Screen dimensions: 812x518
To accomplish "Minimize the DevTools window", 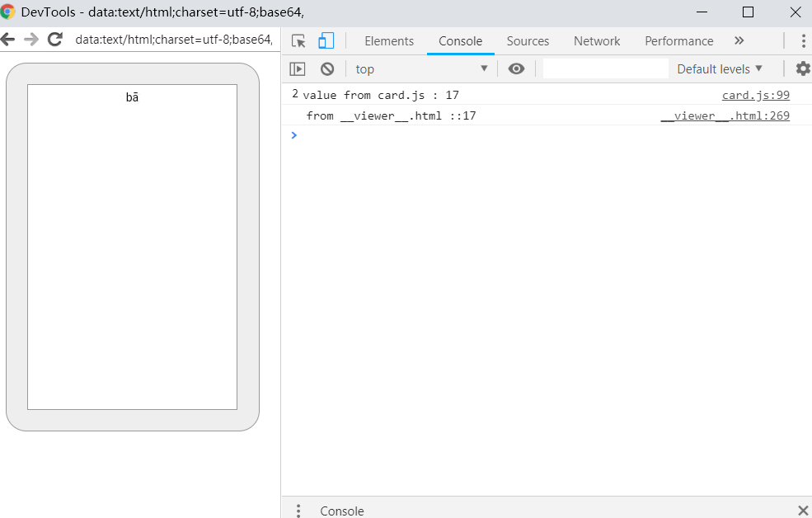I will [x=702, y=12].
